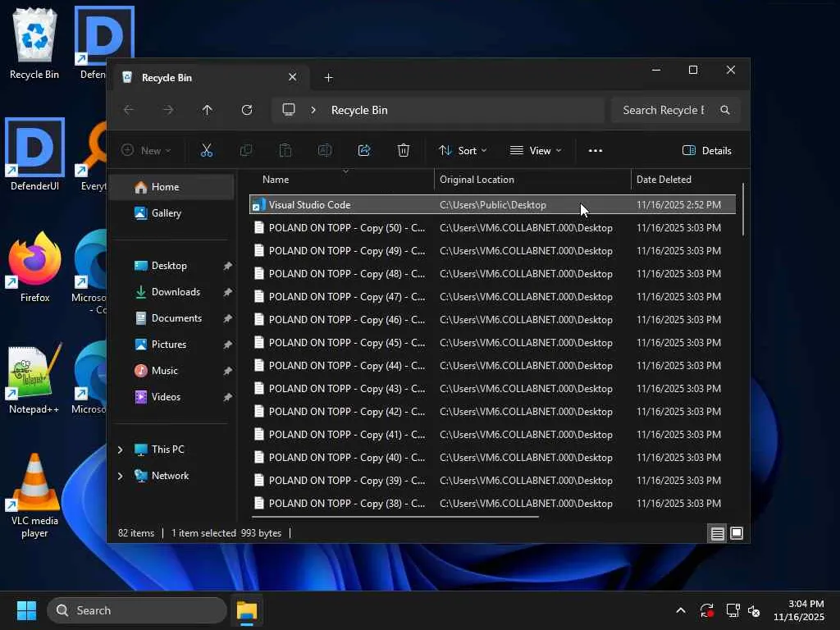Click the file list horizontal scrollbar
This screenshot has height=630, width=840.
(395, 517)
